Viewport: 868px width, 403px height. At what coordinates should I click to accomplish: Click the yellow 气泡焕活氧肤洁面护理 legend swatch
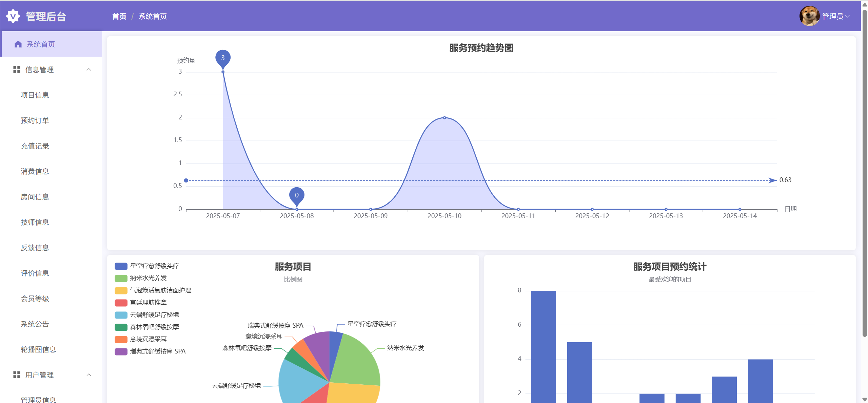pyautogui.click(x=121, y=290)
